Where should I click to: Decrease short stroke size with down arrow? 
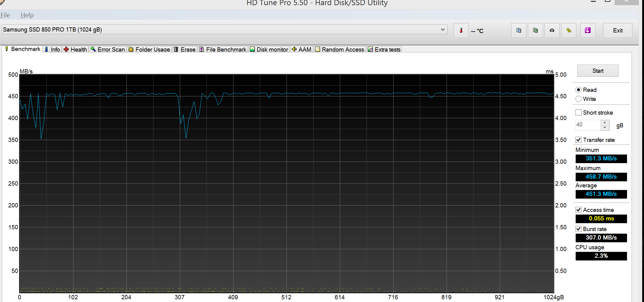pyautogui.click(x=605, y=127)
